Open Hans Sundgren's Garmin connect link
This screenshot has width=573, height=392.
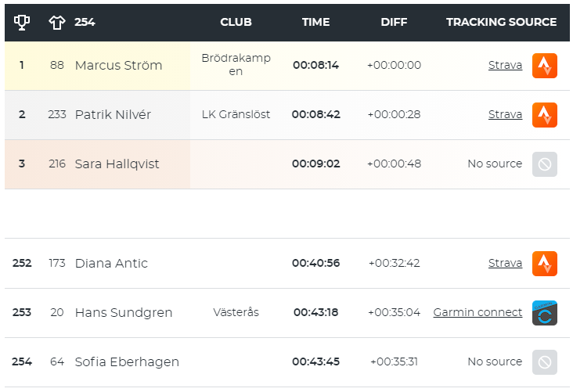click(477, 312)
